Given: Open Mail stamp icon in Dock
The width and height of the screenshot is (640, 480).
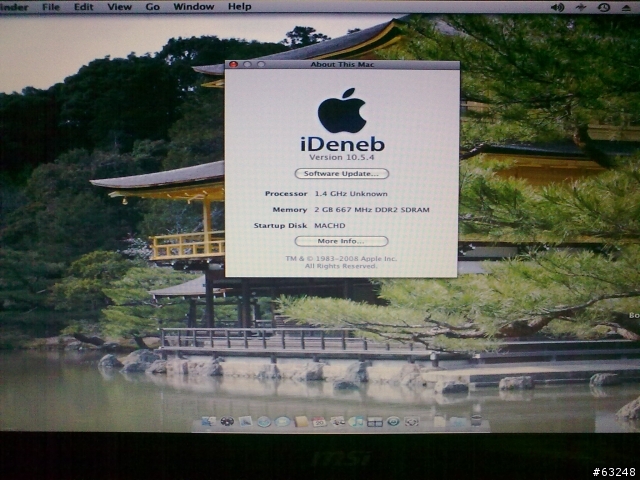Looking at the screenshot, I should tap(245, 421).
